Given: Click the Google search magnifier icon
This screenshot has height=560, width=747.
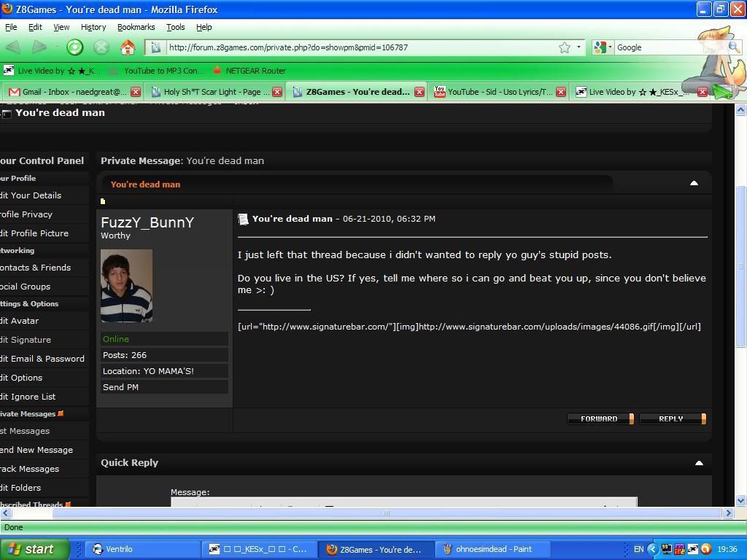Looking at the screenshot, I should tap(733, 47).
